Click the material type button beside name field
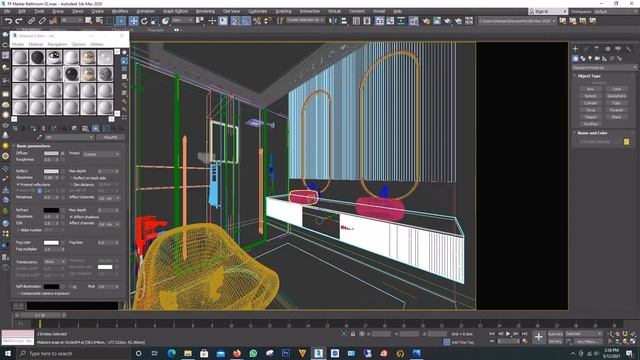Screen dimensions: 640x360 tap(110, 137)
